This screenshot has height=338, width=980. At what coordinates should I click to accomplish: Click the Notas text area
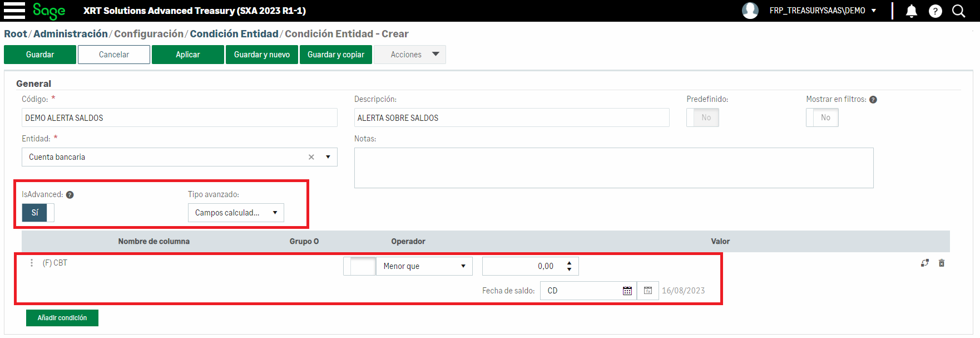[x=613, y=168]
